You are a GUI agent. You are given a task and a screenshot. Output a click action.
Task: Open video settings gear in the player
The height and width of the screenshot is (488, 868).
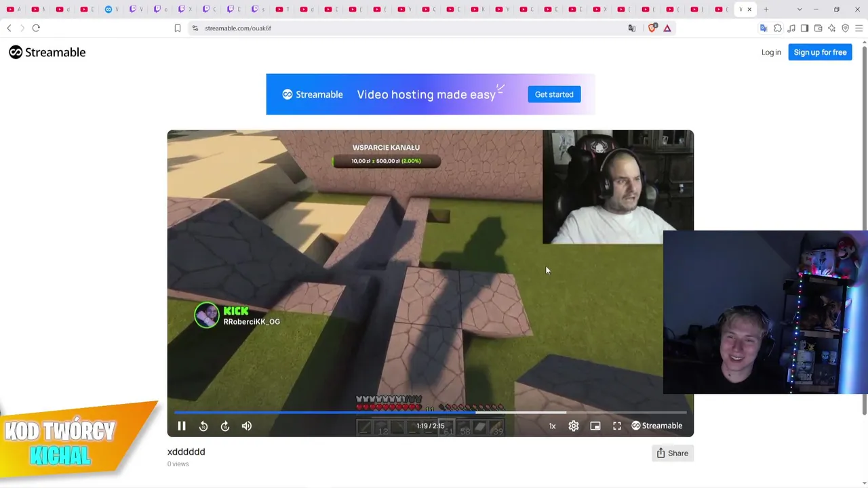(x=574, y=426)
